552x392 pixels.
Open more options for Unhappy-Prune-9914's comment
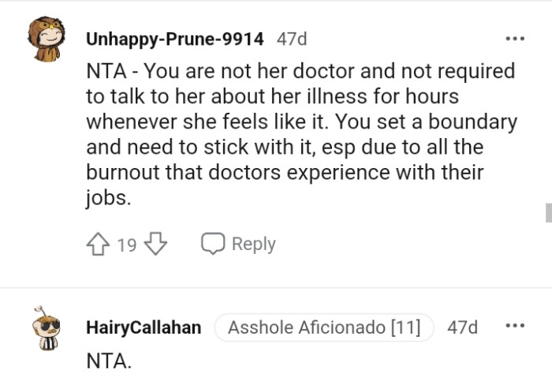point(515,38)
